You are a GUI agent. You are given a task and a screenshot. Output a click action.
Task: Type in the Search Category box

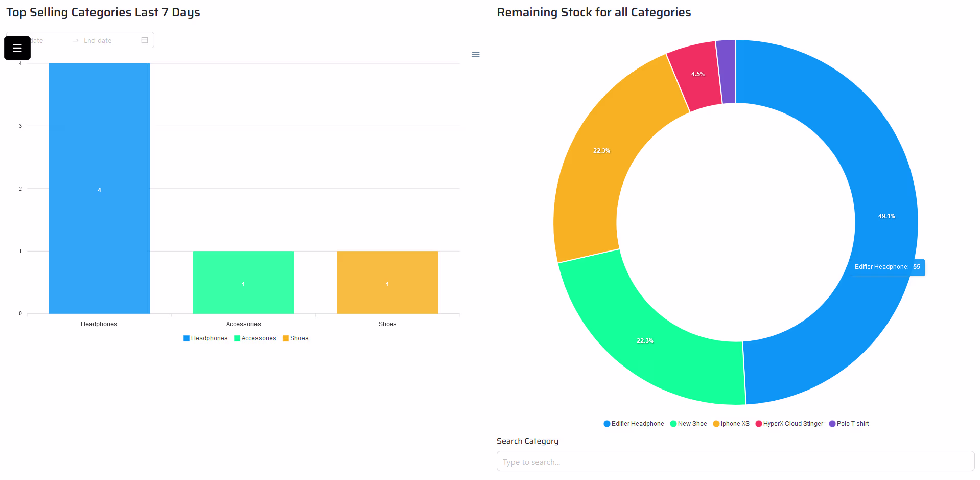pos(735,462)
